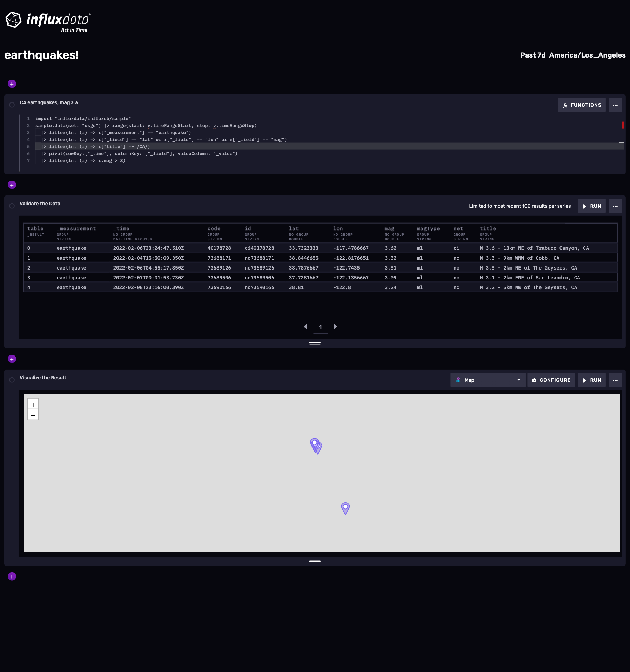Add a cell below the Visualize the Result panel
The height and width of the screenshot is (672, 630).
[12, 577]
